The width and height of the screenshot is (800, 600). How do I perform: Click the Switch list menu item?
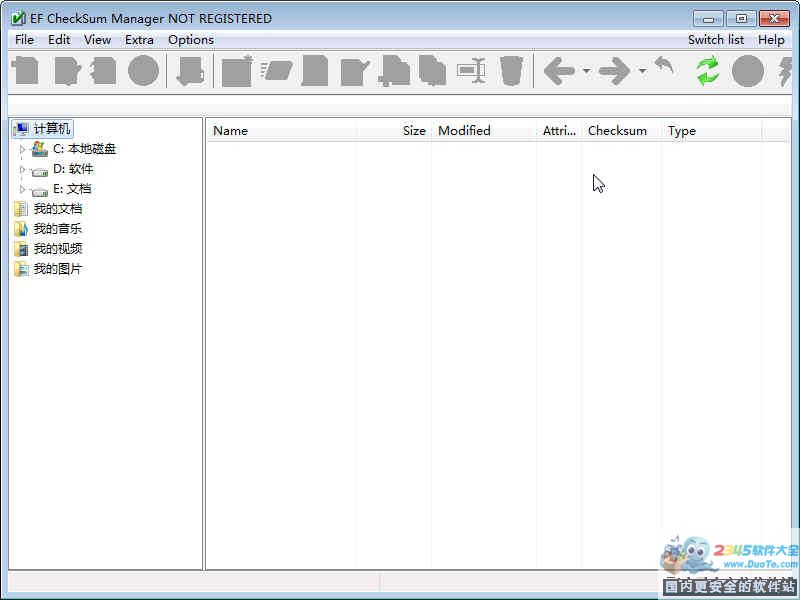point(716,40)
